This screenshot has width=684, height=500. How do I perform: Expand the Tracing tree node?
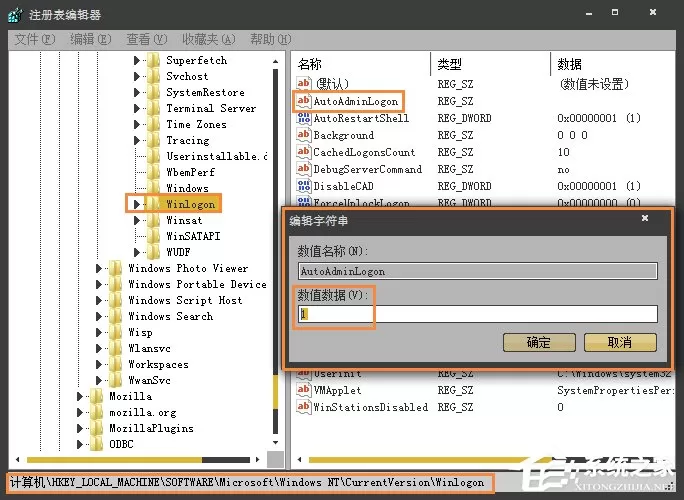click(x=137, y=140)
